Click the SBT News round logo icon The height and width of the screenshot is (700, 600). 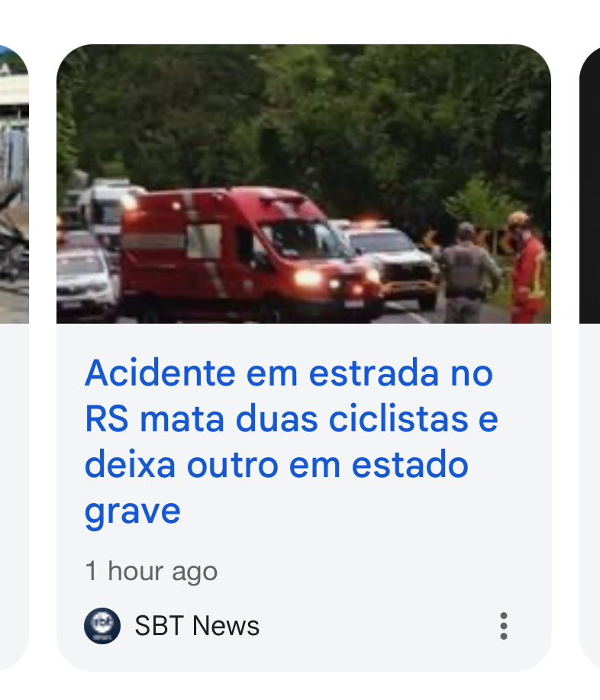point(102,625)
